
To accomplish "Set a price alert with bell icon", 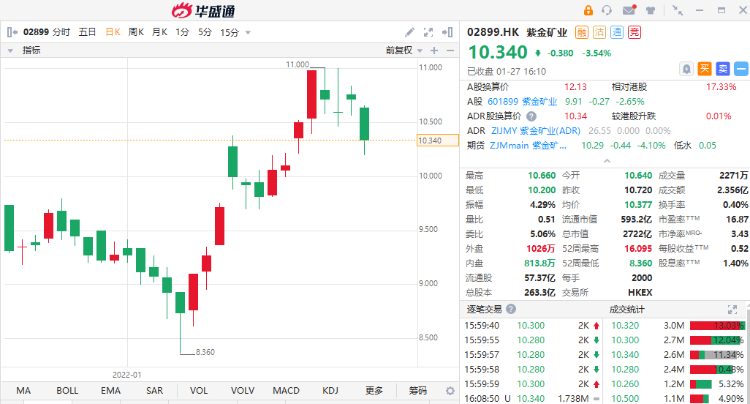I will [686, 69].
